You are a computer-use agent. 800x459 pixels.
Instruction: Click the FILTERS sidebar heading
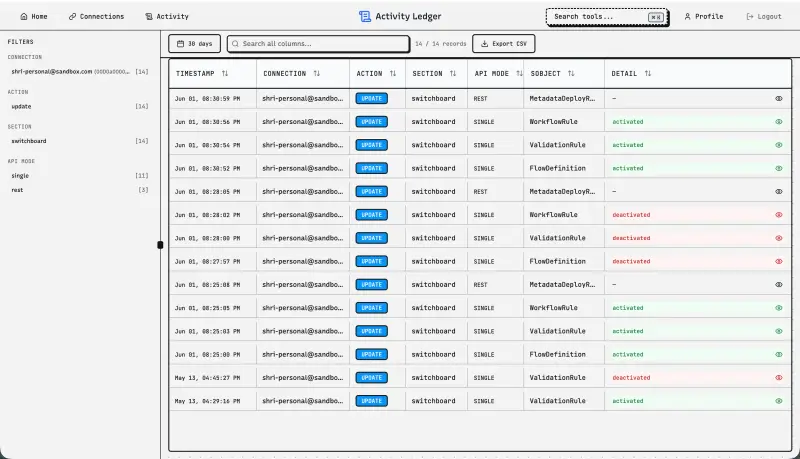(20, 42)
